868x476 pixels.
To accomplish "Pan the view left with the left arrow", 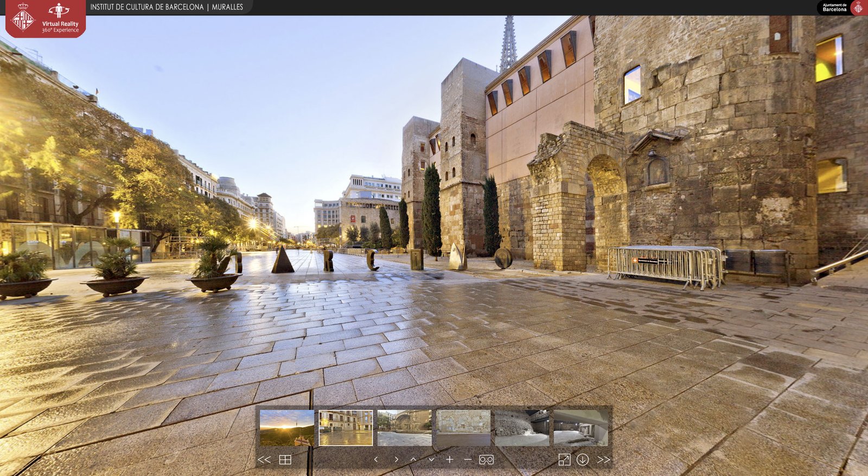I will pyautogui.click(x=376, y=460).
